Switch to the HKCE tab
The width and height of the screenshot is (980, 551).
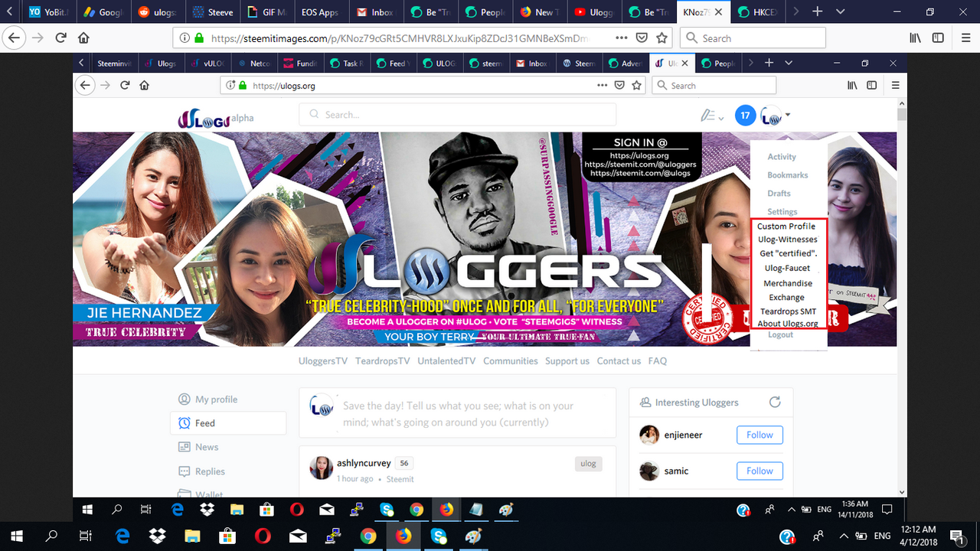(x=759, y=11)
